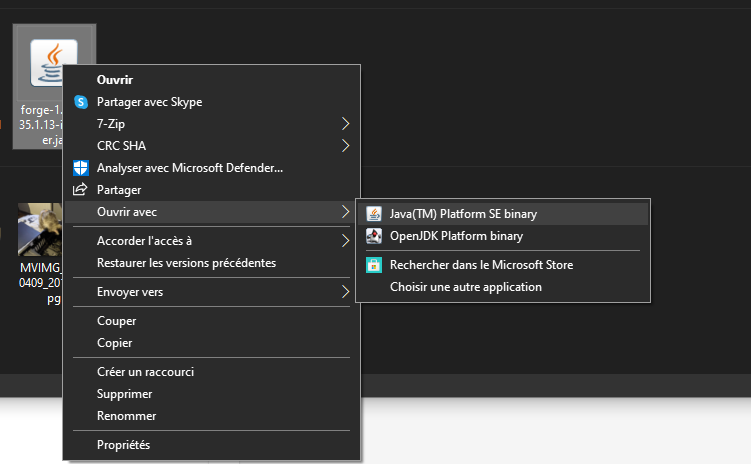Select the MVIMG image thumbnail

click(x=40, y=230)
